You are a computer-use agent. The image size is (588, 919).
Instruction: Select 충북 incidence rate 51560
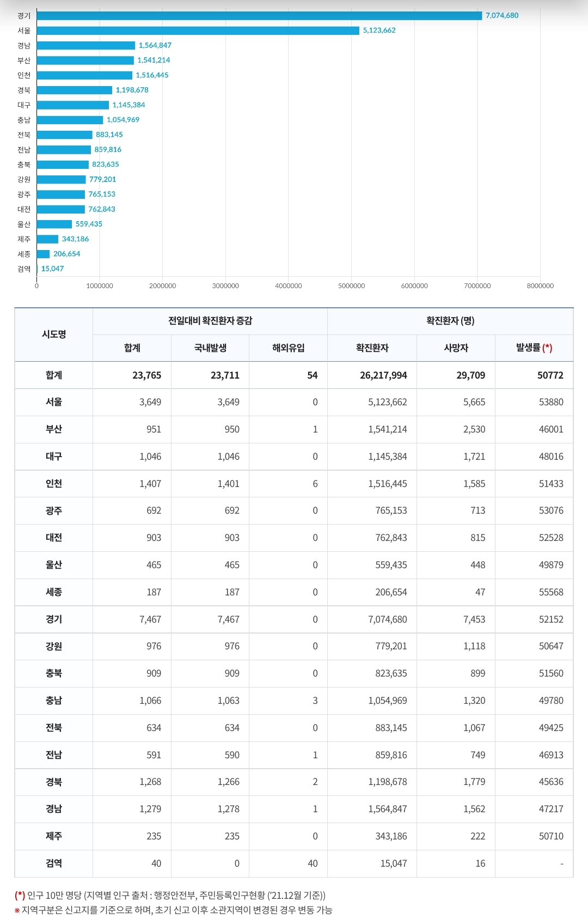point(551,673)
